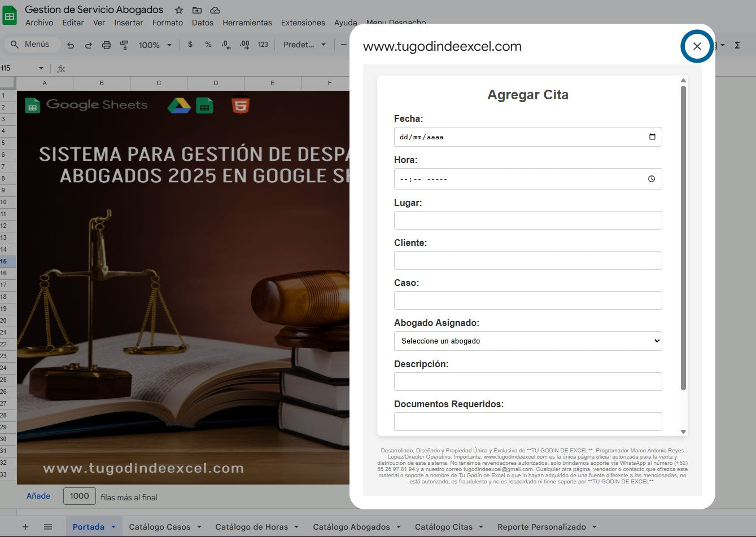Open the Extensiones menu
The height and width of the screenshot is (537, 756).
pos(303,23)
